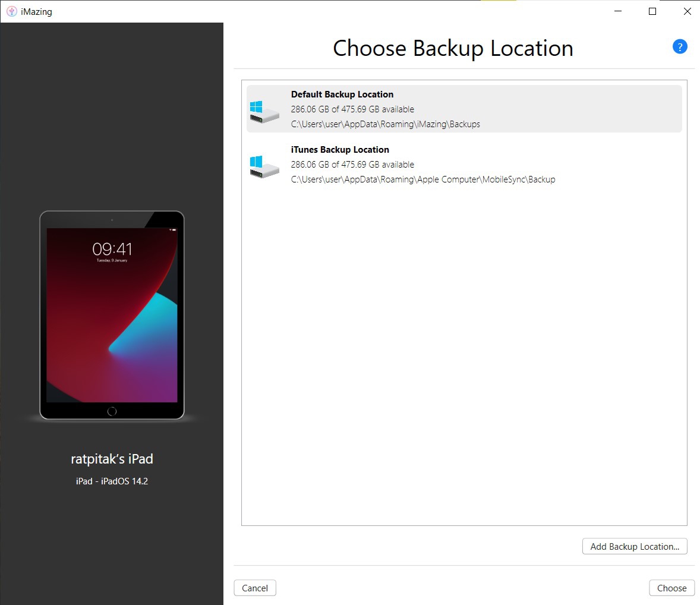Click the Default Backup Location drive icon

pyautogui.click(x=264, y=112)
